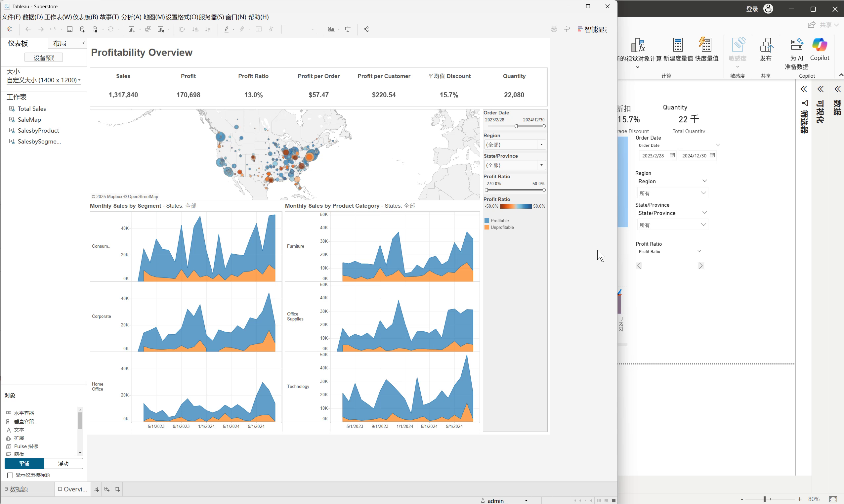This screenshot has width=844, height=504.
Task: Select the 平铺 tiled layout toggle
Action: (24, 463)
